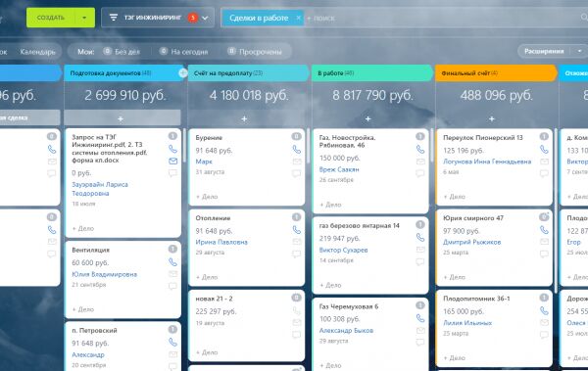The image size is (588, 371).
Task: Click + Дело on Юрия смирного 47 card
Action: (454, 277)
